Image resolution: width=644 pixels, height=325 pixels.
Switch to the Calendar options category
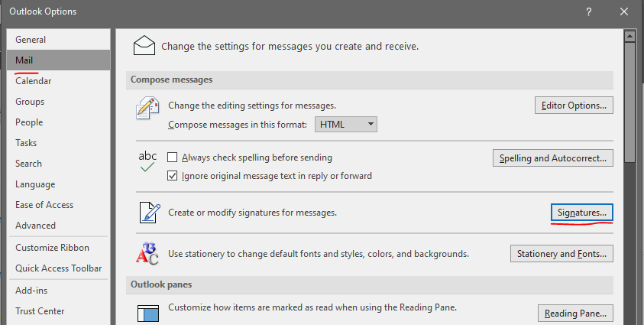(34, 81)
